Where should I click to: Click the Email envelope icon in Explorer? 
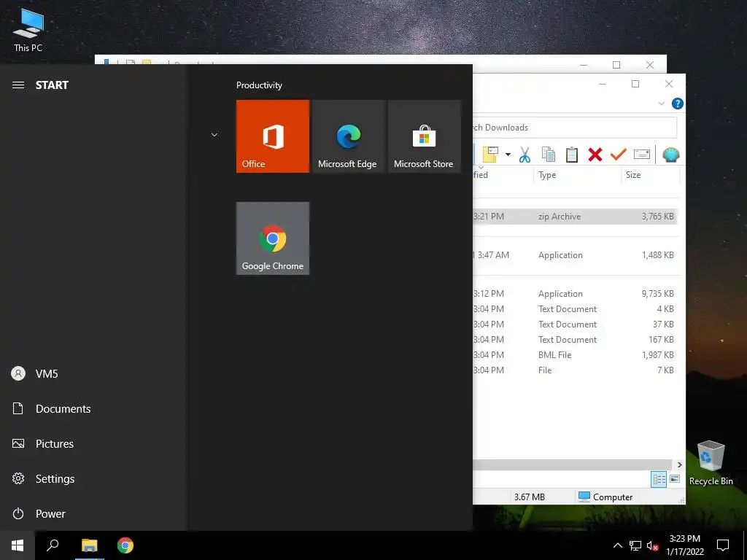642,155
